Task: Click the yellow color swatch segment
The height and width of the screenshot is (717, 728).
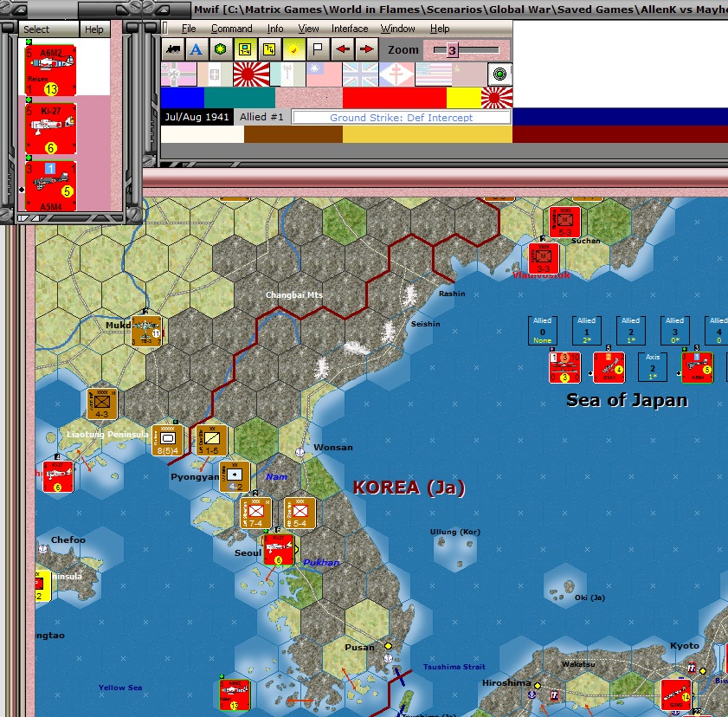Action: pyautogui.click(x=464, y=98)
